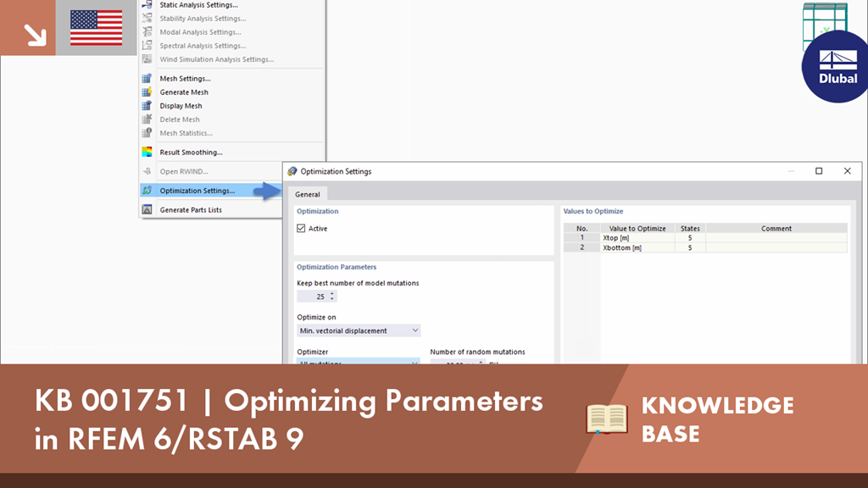This screenshot has width=868, height=488.
Task: Click the Delete Mesh icon
Action: pos(147,119)
